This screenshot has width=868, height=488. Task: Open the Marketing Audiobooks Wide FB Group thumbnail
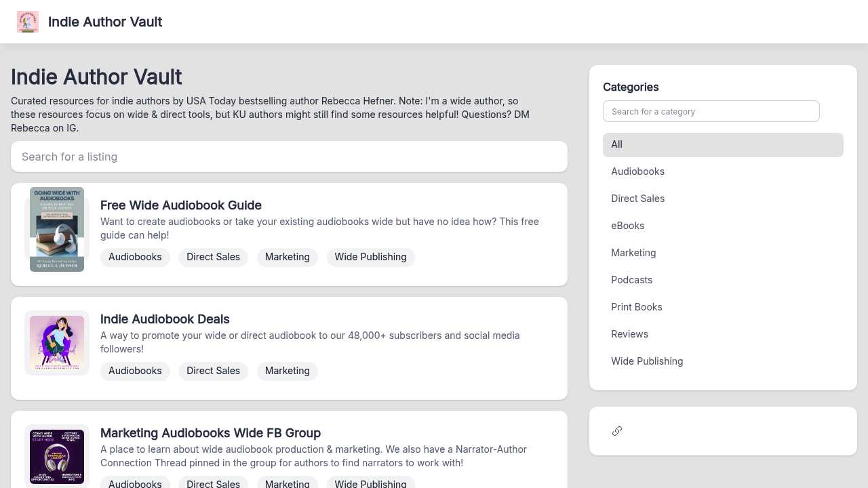click(57, 457)
